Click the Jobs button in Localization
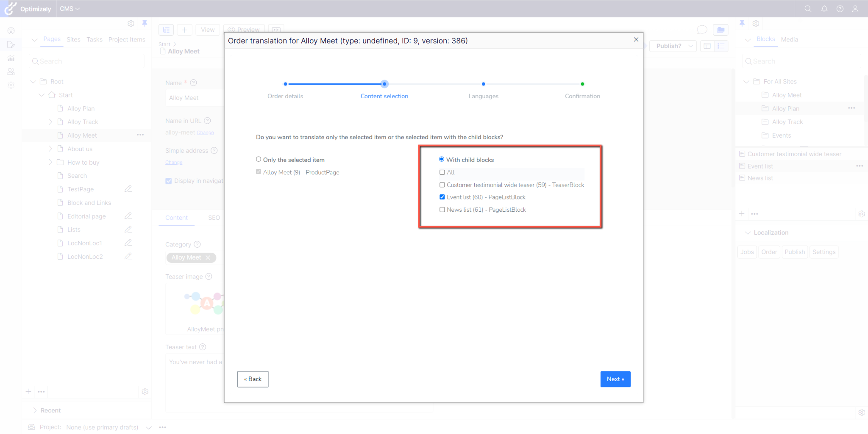This screenshot has width=868, height=434. (x=747, y=252)
